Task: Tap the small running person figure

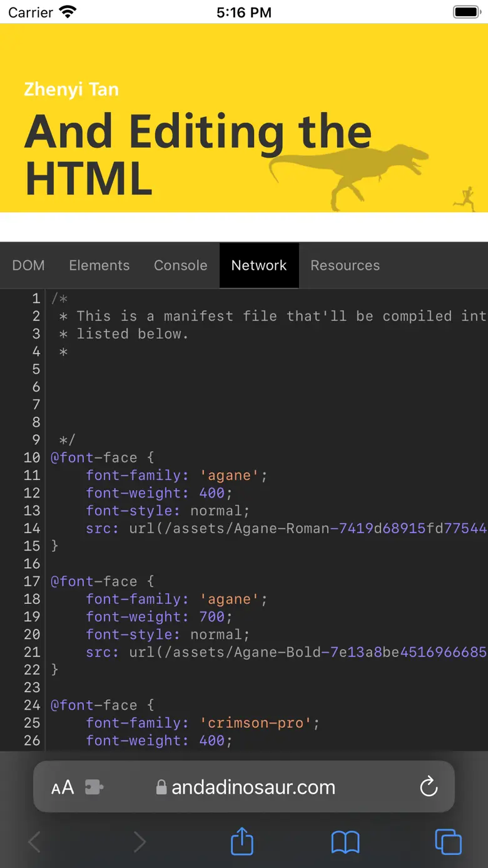Action: click(x=464, y=198)
